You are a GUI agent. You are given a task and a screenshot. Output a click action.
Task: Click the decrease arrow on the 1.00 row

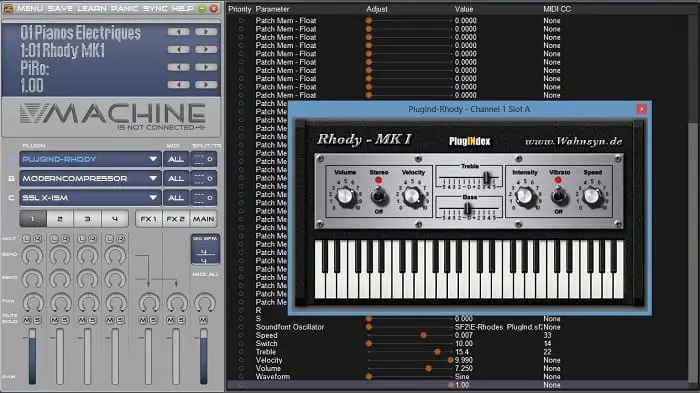click(x=179, y=84)
